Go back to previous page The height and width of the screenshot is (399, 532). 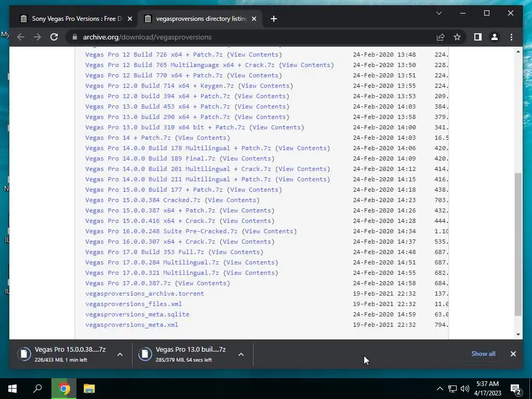[x=21, y=37]
